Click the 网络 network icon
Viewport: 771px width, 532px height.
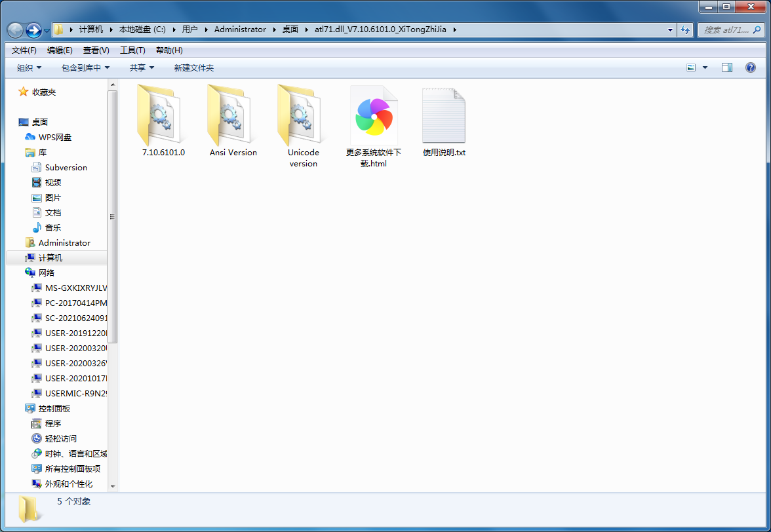(30, 273)
